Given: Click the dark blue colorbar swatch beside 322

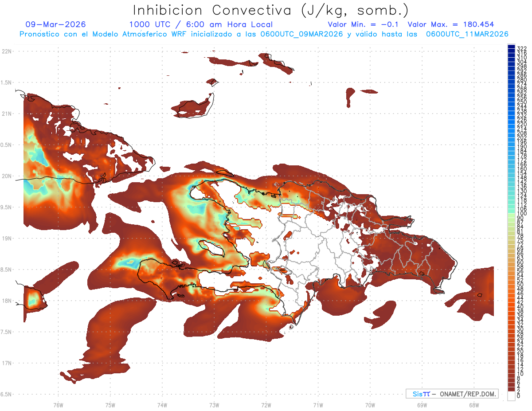Looking at the screenshot, I should point(511,47).
